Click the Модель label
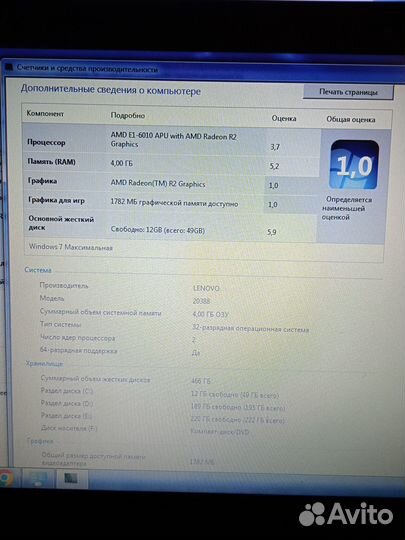 click(x=52, y=298)
